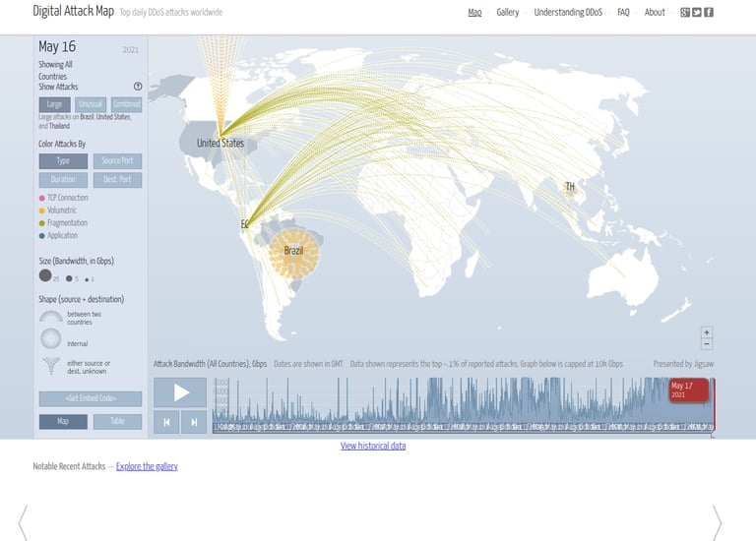Open the Google Plus share icon
This screenshot has width=756, height=541.
coord(685,13)
